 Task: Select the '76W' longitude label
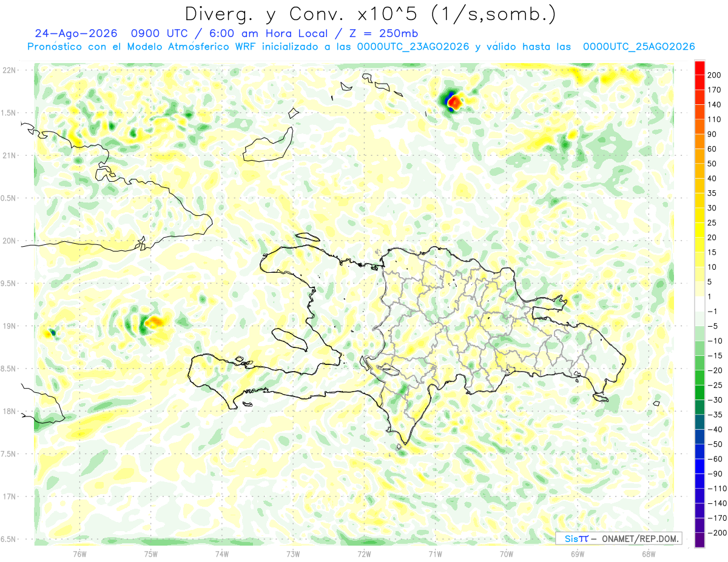pyautogui.click(x=80, y=553)
